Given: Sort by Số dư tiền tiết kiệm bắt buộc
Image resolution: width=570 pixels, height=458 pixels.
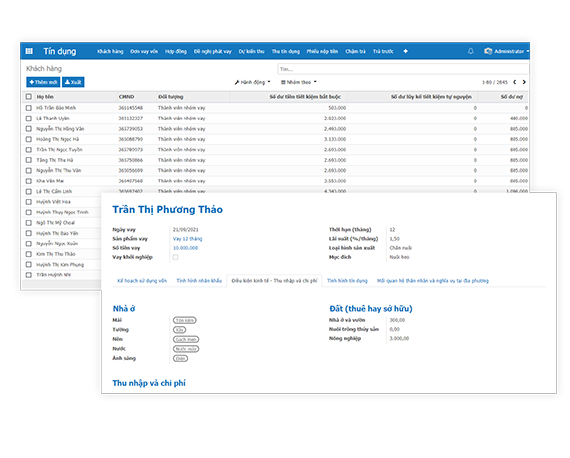Looking at the screenshot, I should point(305,97).
